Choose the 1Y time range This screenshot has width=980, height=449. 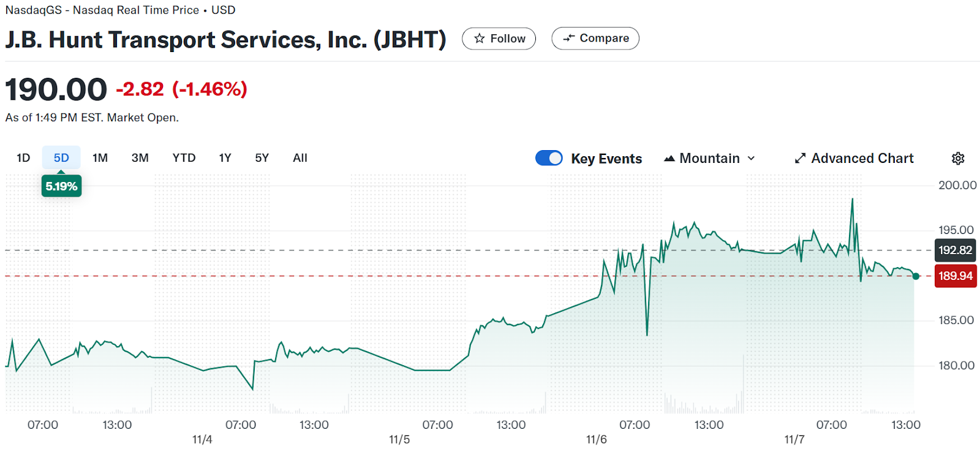click(x=225, y=158)
